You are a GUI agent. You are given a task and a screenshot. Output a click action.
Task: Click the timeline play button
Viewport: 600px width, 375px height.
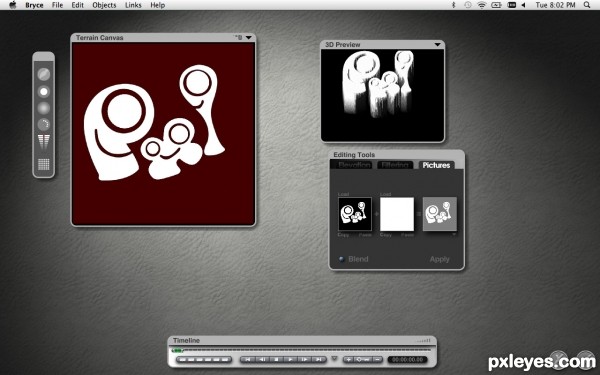[x=290, y=359]
